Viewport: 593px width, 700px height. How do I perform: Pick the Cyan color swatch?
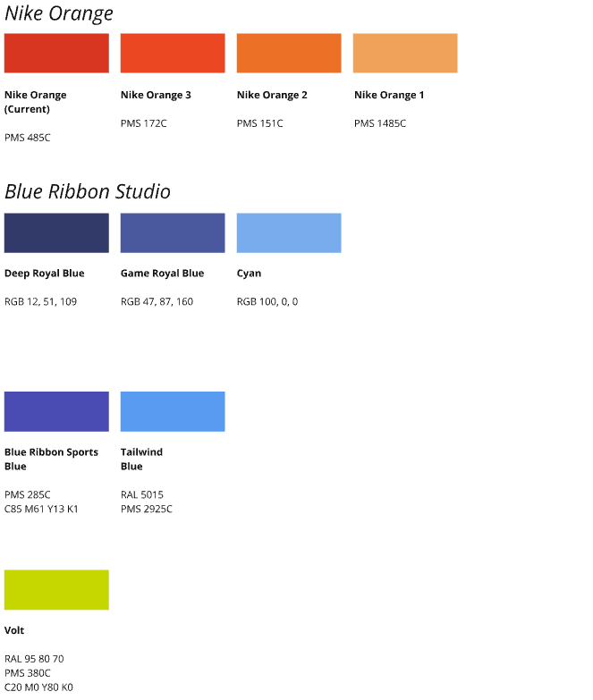click(x=289, y=233)
